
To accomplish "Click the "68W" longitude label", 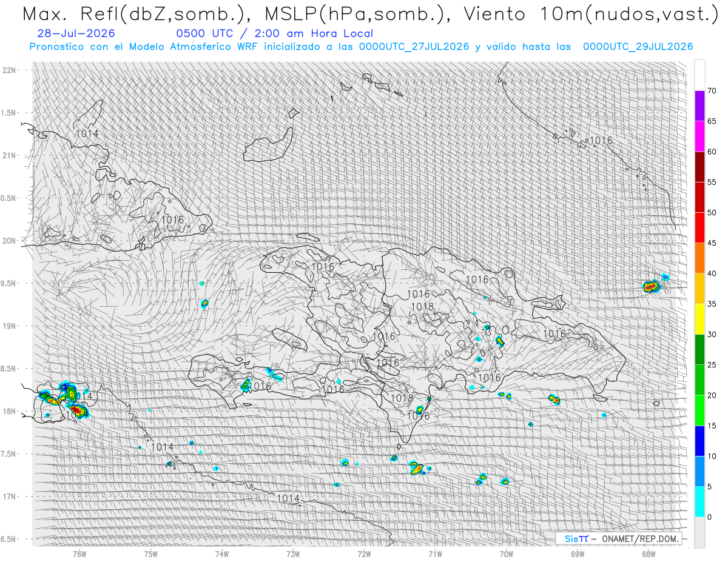I will pos(649,553).
